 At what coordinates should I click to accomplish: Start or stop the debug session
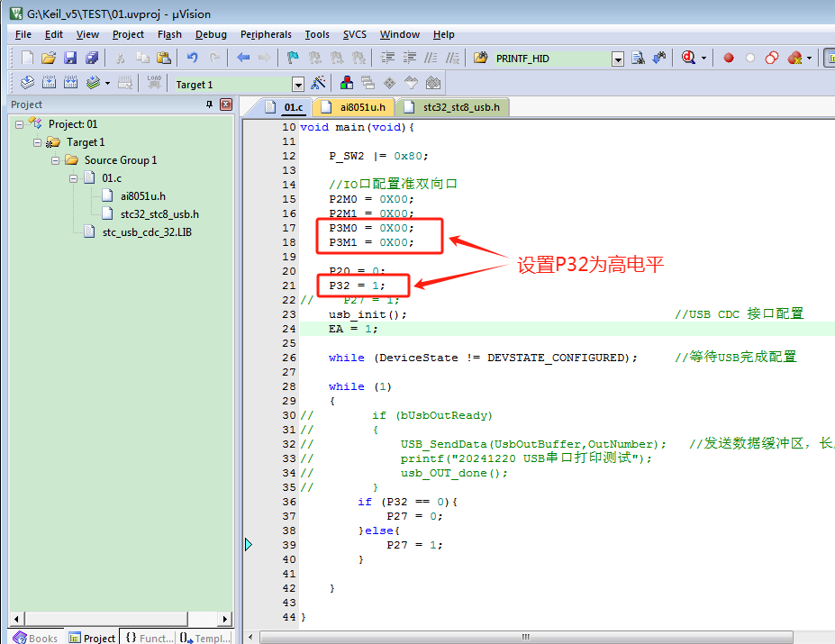(x=688, y=58)
